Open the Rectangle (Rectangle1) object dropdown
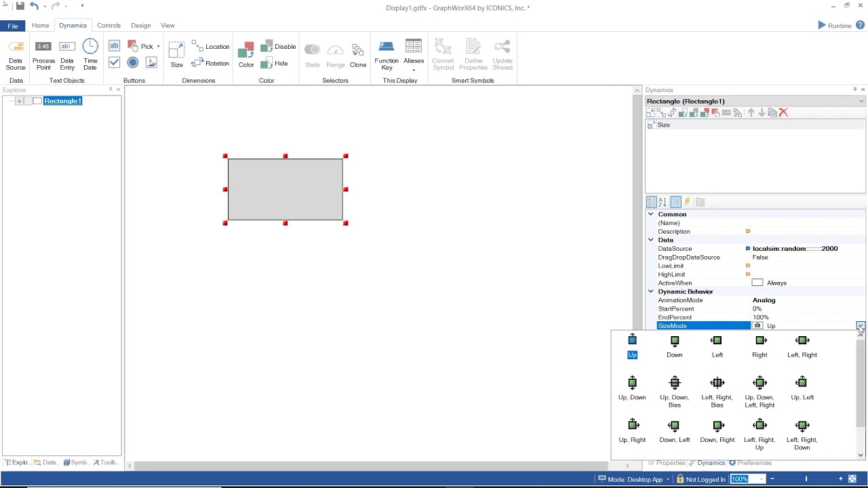868x488 pixels. [x=861, y=102]
